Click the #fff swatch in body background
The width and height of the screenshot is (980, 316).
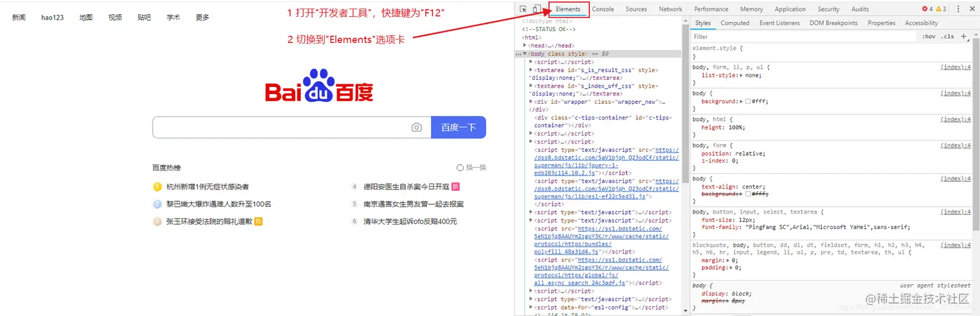[748, 102]
